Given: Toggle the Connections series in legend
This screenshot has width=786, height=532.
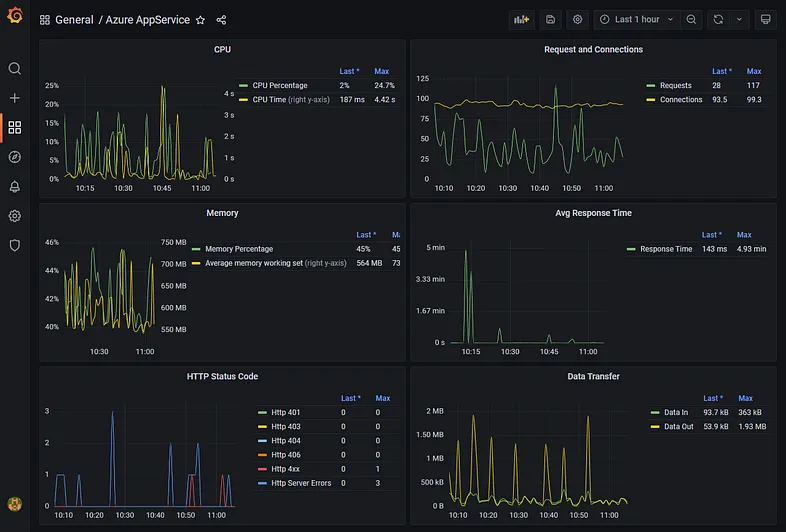Looking at the screenshot, I should coord(681,99).
